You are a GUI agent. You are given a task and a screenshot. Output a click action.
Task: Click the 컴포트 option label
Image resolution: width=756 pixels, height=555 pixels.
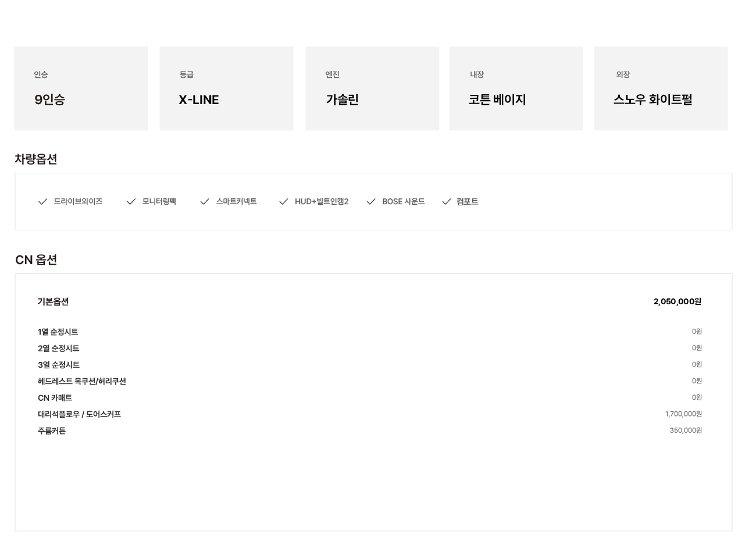point(468,201)
